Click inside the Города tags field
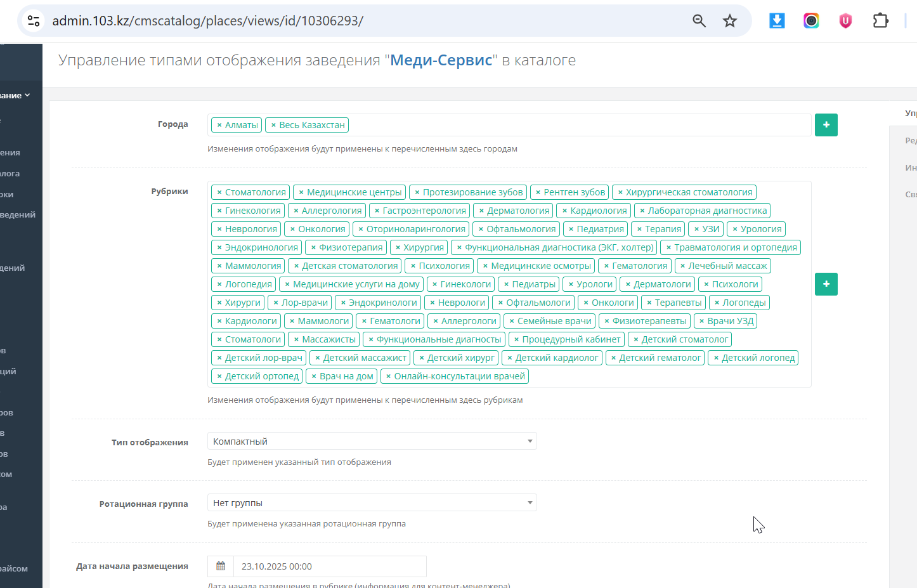Image resolution: width=917 pixels, height=588 pixels. [x=571, y=125]
